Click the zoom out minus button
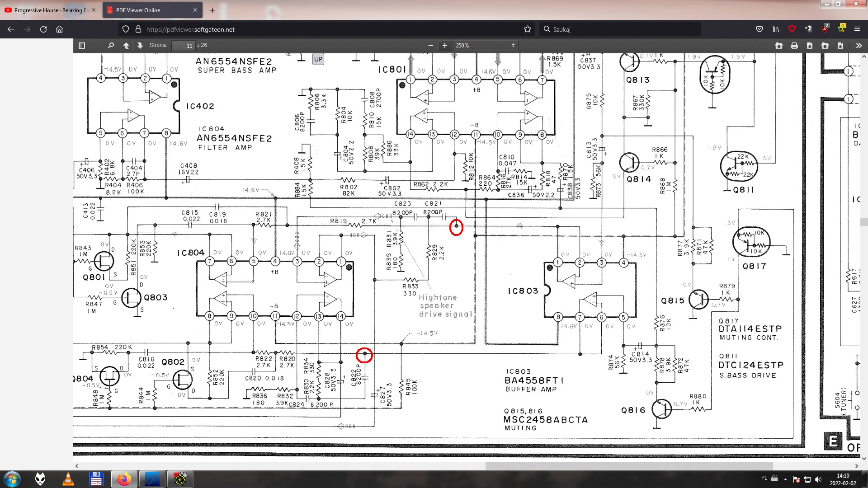Viewport: 868px width, 488px height. tap(430, 45)
